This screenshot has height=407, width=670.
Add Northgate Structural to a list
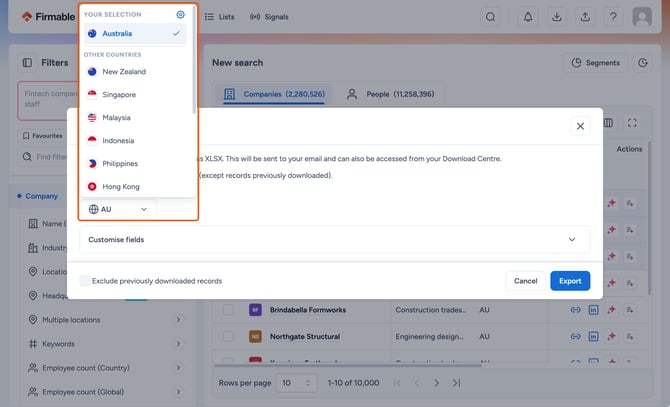[630, 337]
